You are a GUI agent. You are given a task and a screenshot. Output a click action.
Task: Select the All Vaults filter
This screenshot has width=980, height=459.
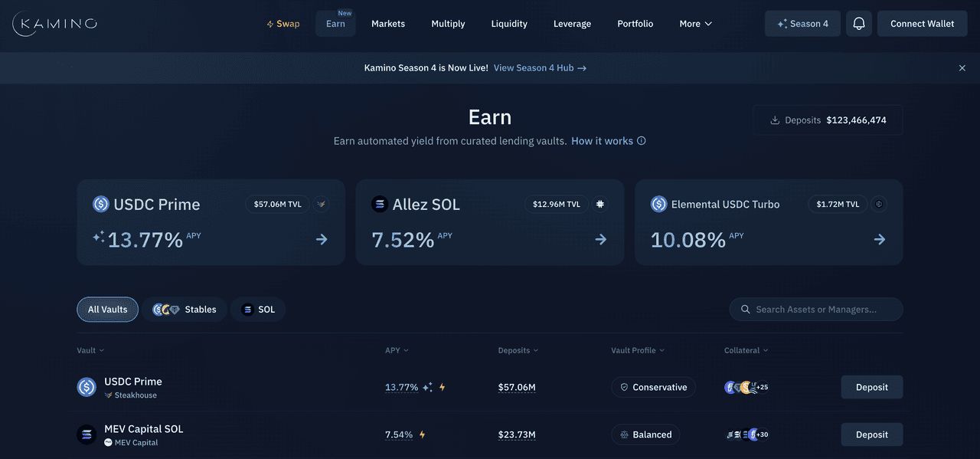107,310
